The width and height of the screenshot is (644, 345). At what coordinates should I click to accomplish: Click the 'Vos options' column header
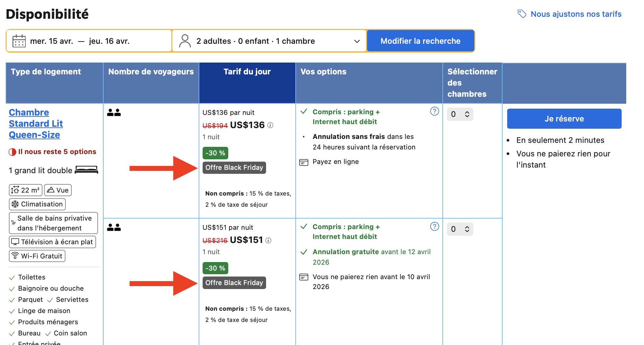323,72
